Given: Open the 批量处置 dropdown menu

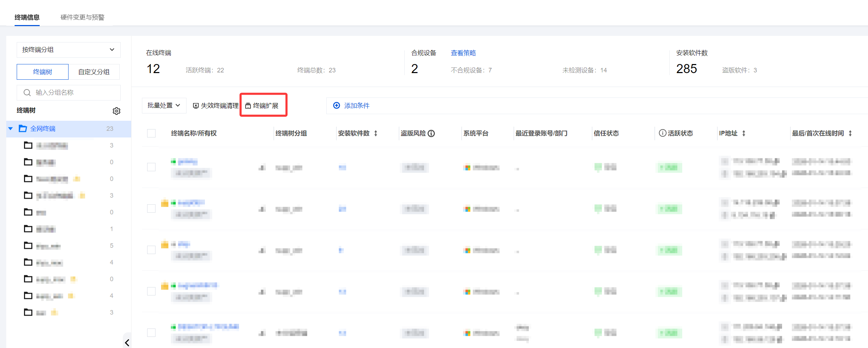Looking at the screenshot, I should click(x=164, y=105).
